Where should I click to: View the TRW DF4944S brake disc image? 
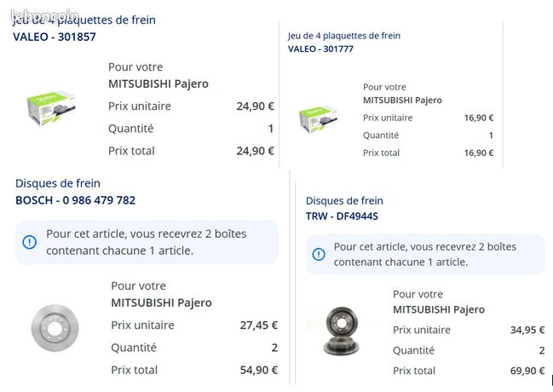click(341, 331)
